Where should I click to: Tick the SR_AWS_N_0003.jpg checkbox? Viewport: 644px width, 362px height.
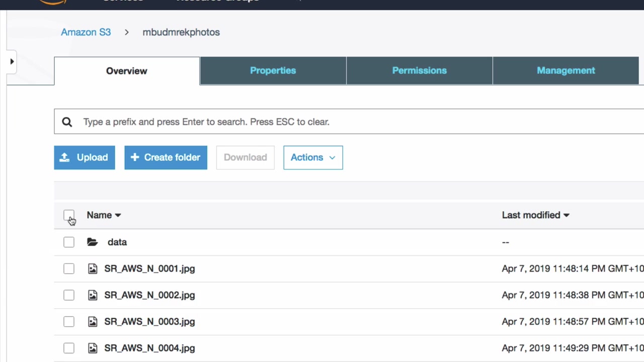pyautogui.click(x=69, y=322)
